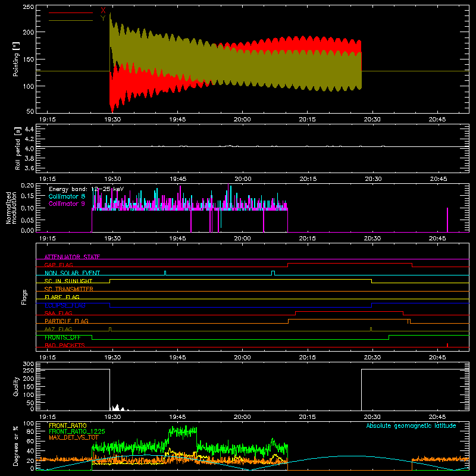Select the FLARE_FLAG label
The height and width of the screenshot is (476, 476).
[62, 297]
